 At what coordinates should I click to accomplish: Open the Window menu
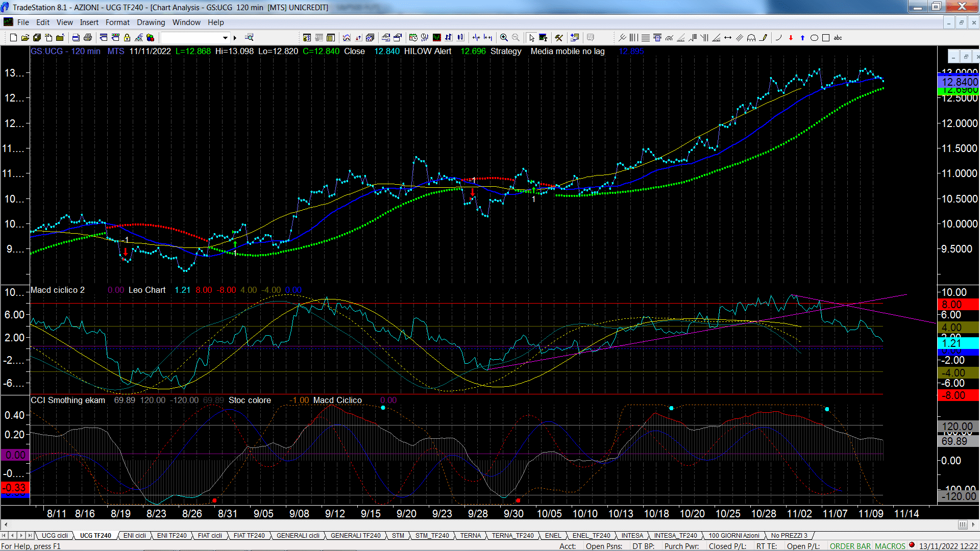(186, 22)
